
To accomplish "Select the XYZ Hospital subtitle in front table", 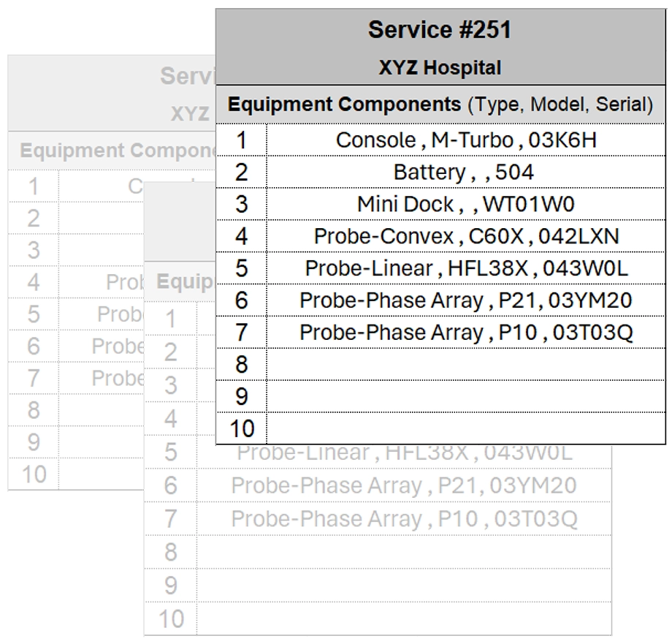I will coord(440,68).
